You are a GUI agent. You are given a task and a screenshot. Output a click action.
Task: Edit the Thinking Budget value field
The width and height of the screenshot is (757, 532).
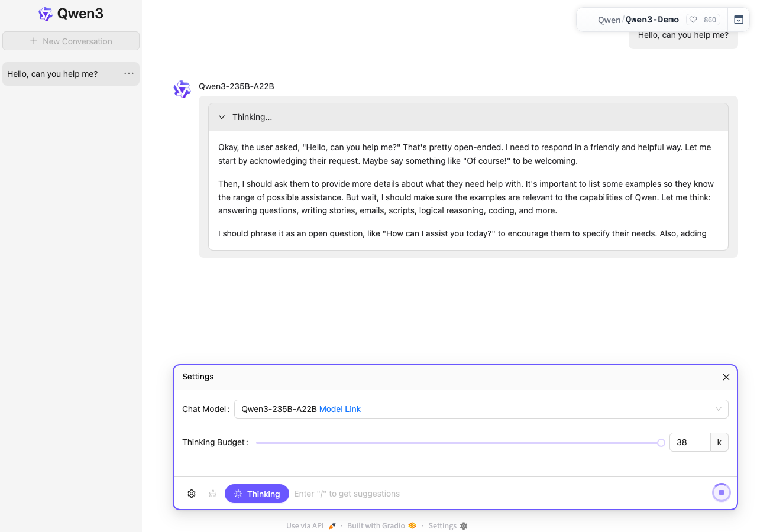[x=690, y=442]
